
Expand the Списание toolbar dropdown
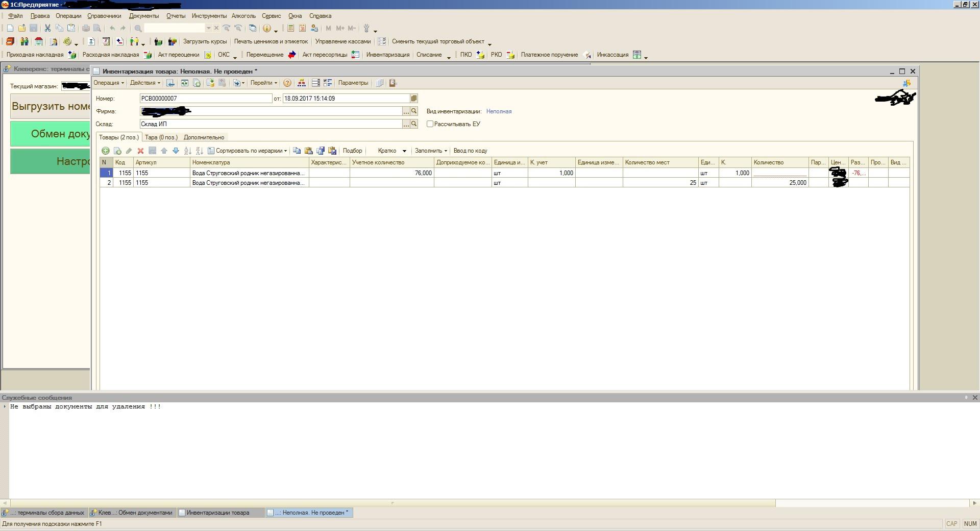click(449, 56)
